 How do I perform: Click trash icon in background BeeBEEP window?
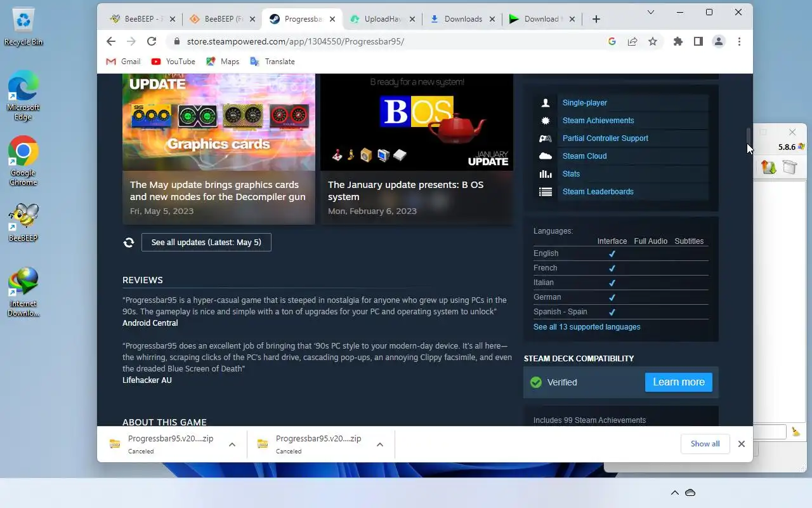[789, 167]
